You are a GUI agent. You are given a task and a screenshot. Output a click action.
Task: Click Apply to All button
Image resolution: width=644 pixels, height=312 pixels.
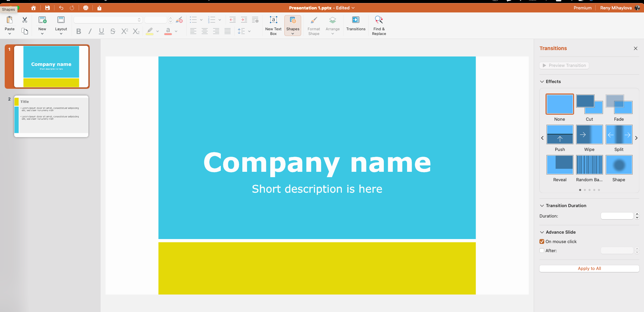pyautogui.click(x=589, y=268)
